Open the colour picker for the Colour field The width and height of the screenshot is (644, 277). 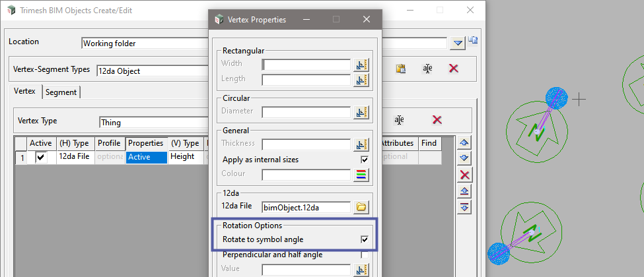(x=361, y=175)
